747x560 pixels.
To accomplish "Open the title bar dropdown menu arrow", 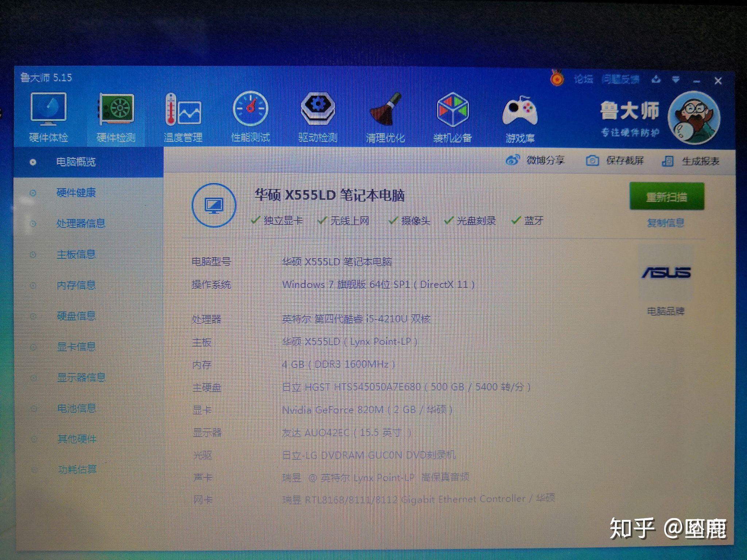I will (x=676, y=79).
